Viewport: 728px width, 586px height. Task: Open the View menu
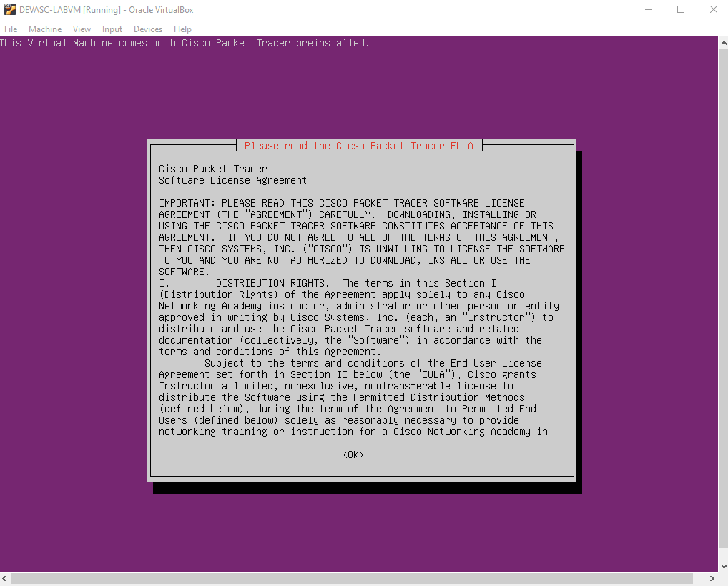coord(82,29)
